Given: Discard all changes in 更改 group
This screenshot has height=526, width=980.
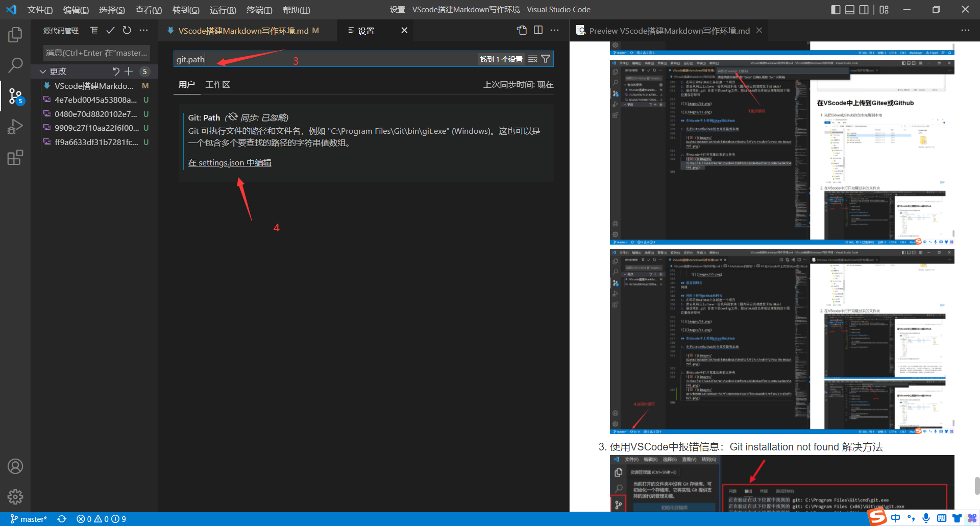Looking at the screenshot, I should click(116, 71).
